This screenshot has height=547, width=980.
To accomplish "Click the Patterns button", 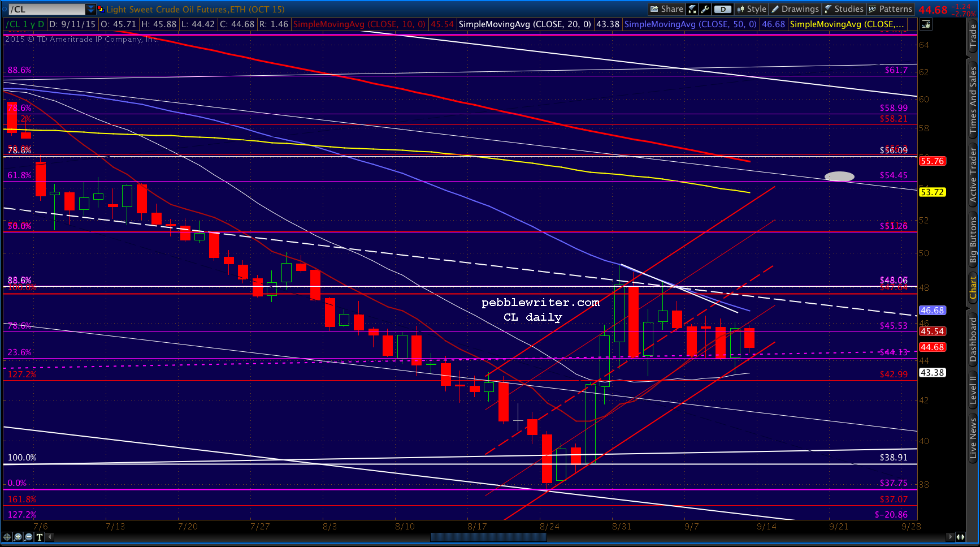I will [890, 9].
